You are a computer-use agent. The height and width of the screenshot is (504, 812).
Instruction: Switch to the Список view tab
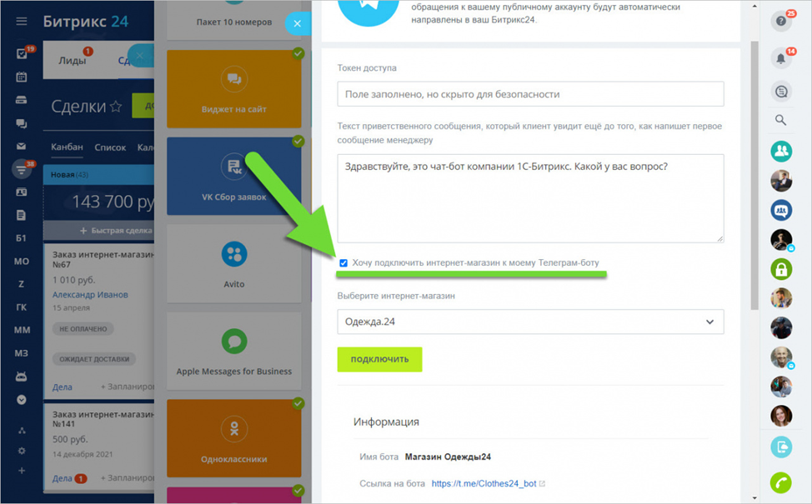click(110, 147)
